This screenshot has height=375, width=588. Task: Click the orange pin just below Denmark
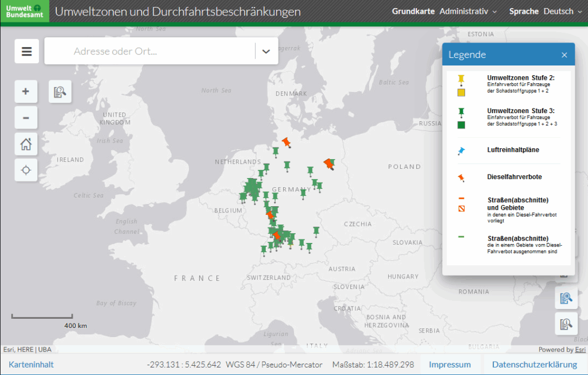tap(286, 142)
